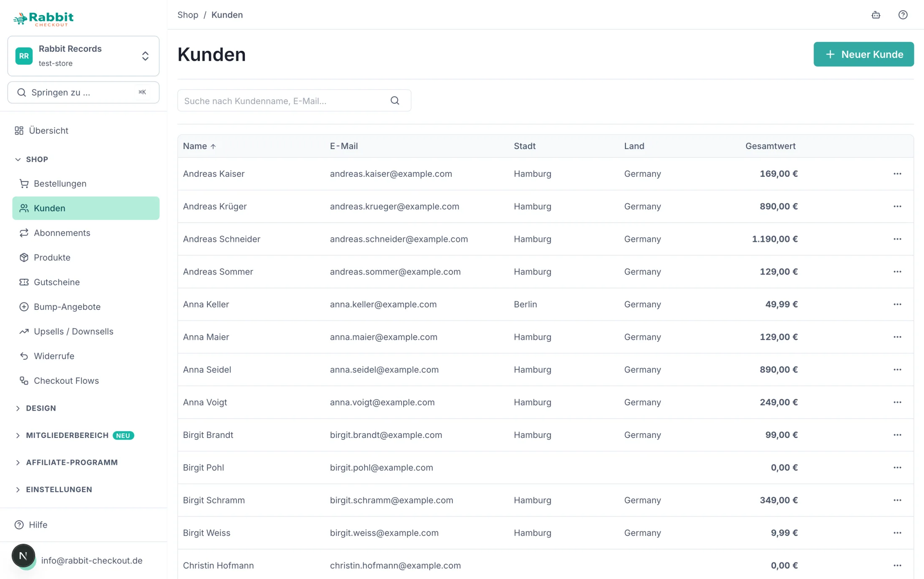The width and height of the screenshot is (924, 579).
Task: Click info@rabbit-checkout.de account entry
Action: [x=92, y=561]
